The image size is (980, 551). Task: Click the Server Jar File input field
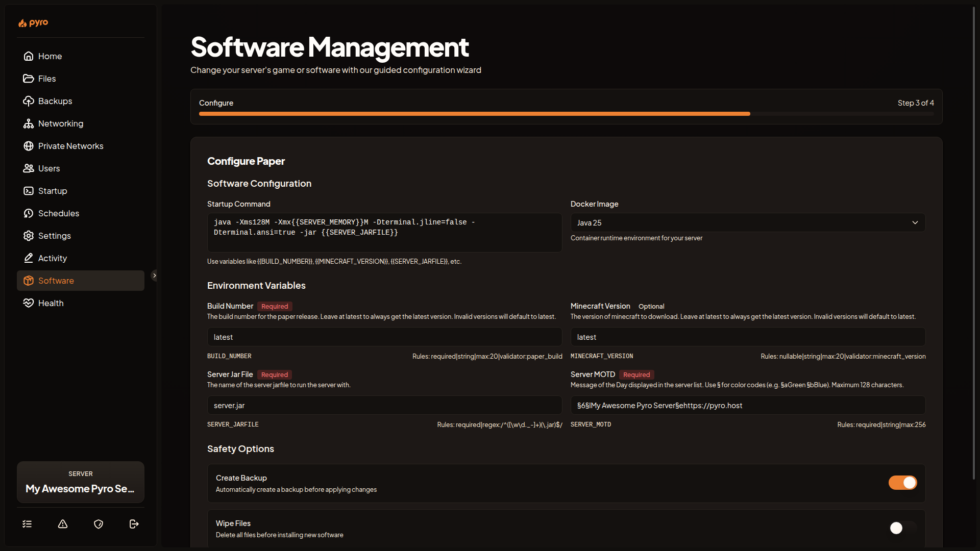[384, 405]
